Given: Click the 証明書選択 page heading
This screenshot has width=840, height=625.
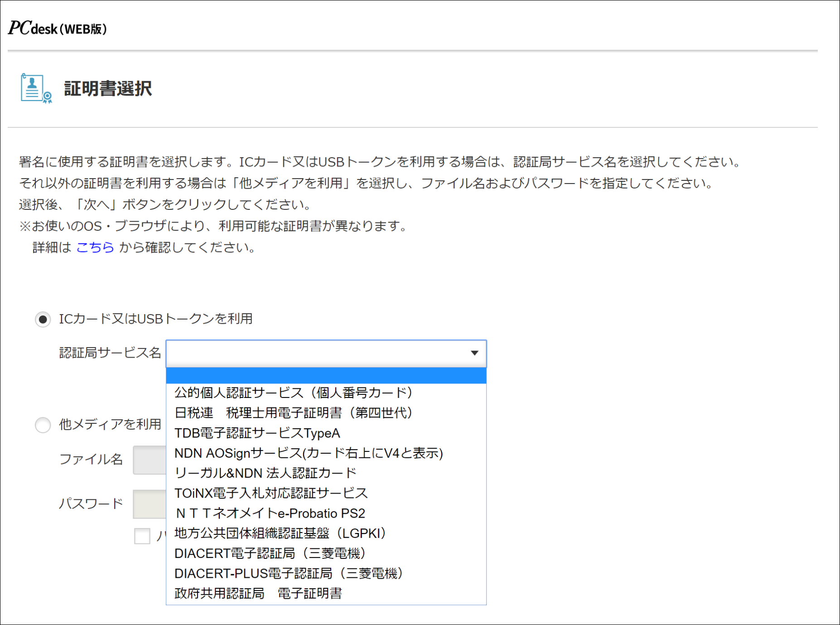Looking at the screenshot, I should pos(108,88).
